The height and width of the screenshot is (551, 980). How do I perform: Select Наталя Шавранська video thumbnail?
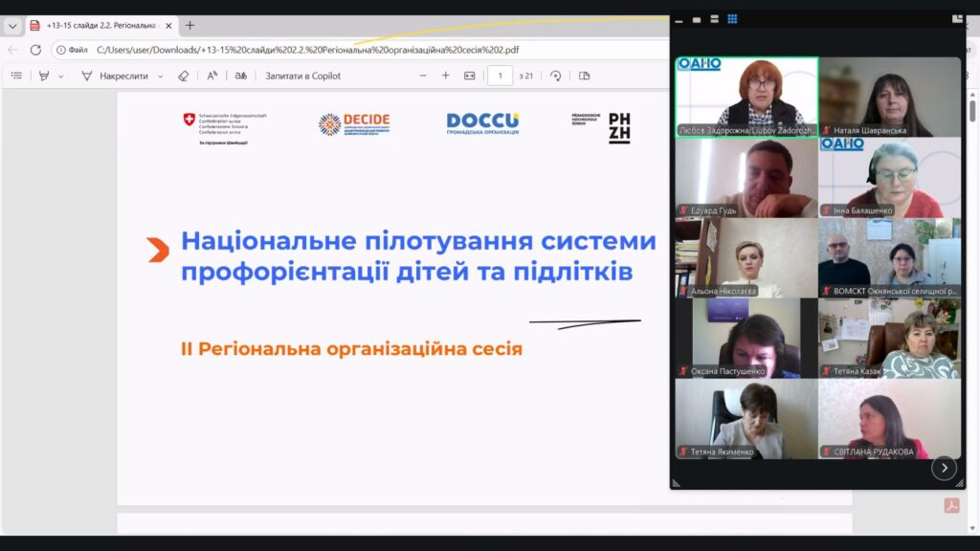coord(889,98)
